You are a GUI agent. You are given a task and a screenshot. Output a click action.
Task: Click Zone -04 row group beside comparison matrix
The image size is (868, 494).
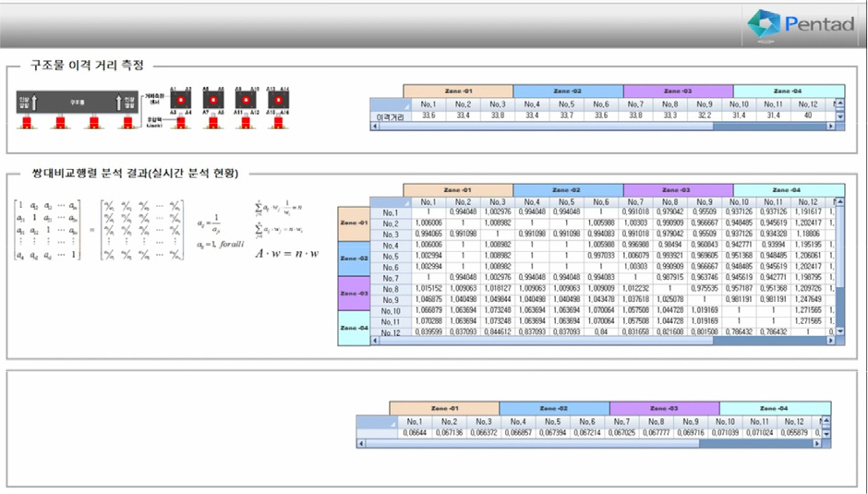click(x=354, y=328)
